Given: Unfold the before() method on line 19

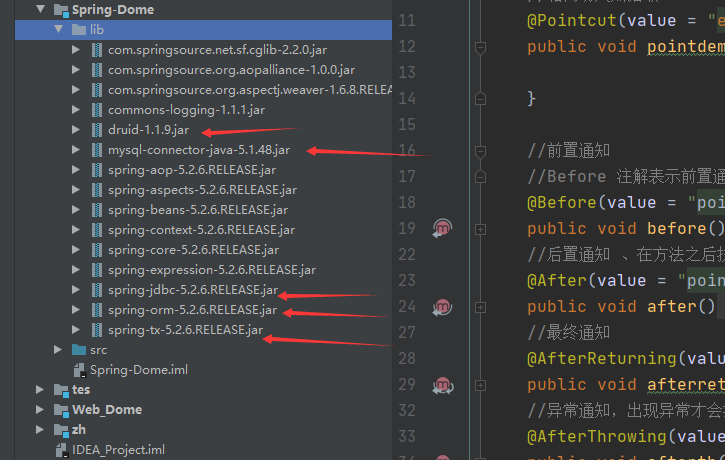Looking at the screenshot, I should coord(480,229).
